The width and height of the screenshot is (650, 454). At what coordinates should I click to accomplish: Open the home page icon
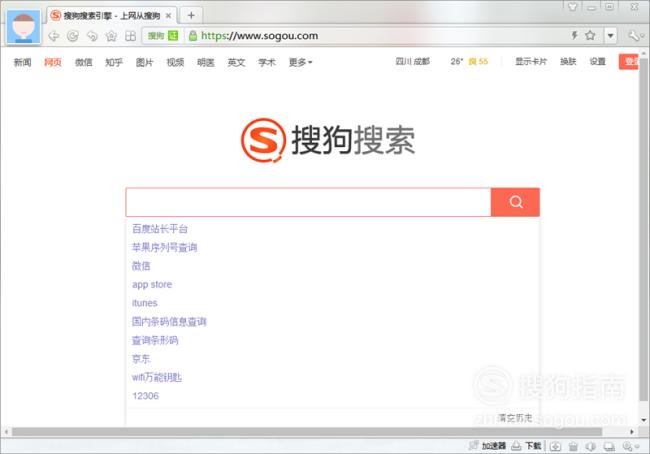[x=111, y=36]
